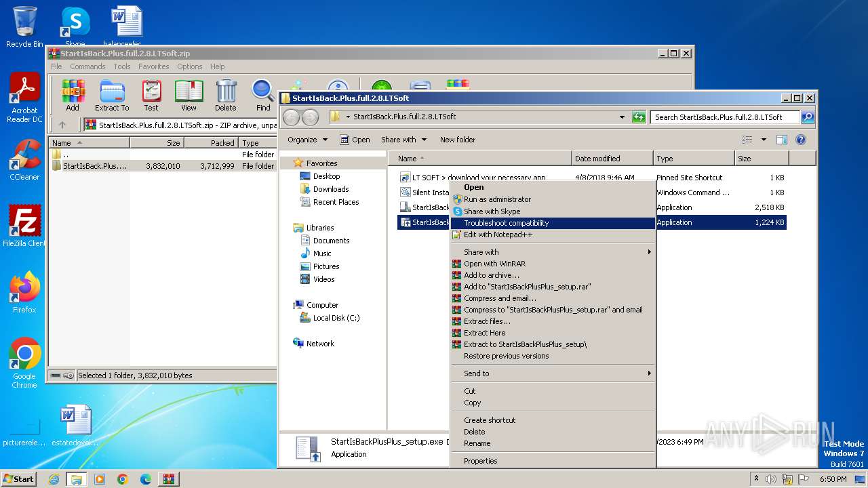Open Share with dropdown in Explorer toolbar
The height and width of the screenshot is (488, 868).
coord(404,140)
